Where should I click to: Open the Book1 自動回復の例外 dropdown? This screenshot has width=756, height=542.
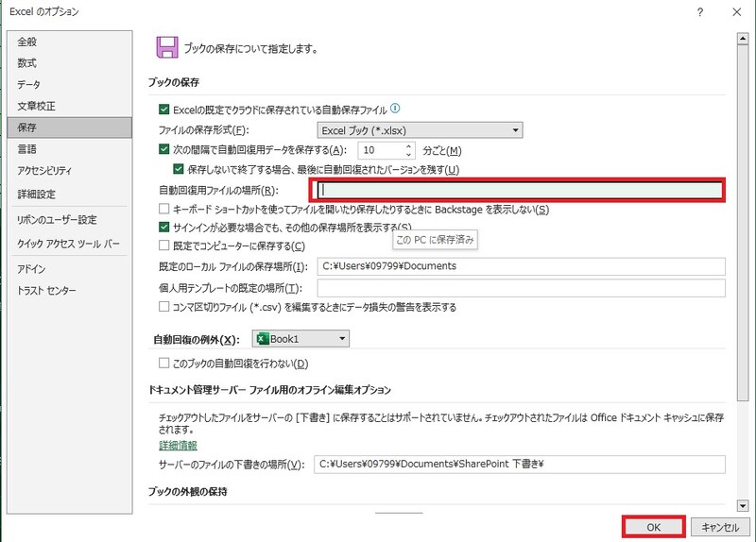click(x=301, y=339)
